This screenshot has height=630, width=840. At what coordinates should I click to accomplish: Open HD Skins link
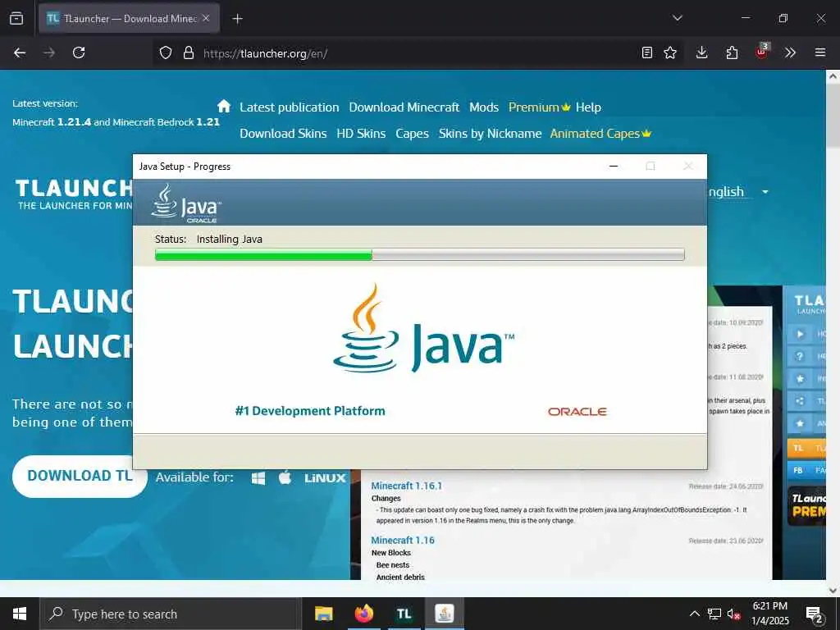click(361, 134)
